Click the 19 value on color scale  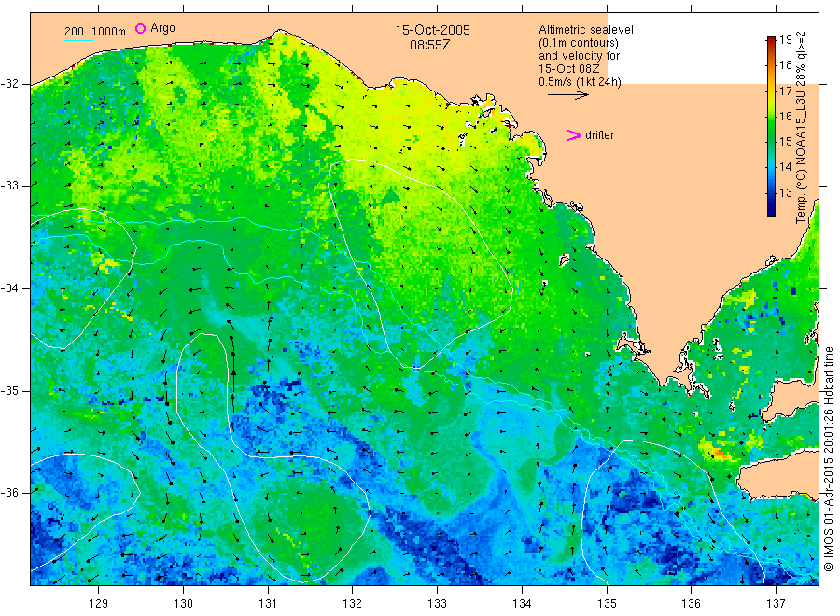pyautogui.click(x=785, y=39)
